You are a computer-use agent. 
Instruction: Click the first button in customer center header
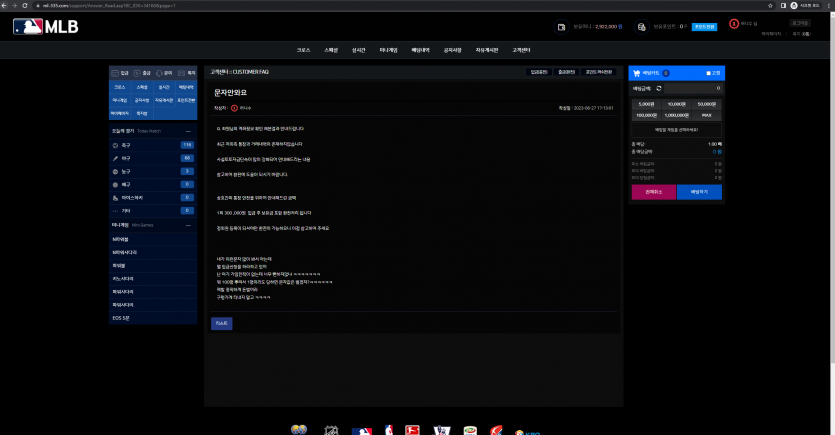pos(539,72)
